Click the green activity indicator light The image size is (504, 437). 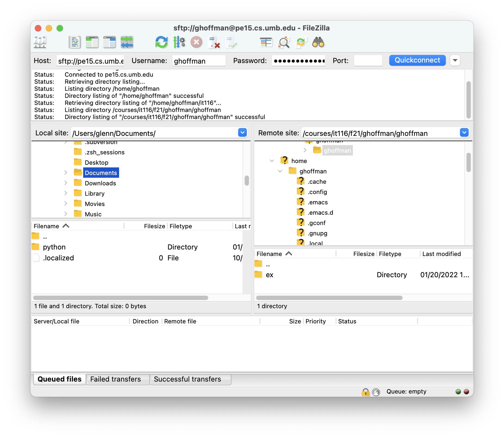(458, 392)
